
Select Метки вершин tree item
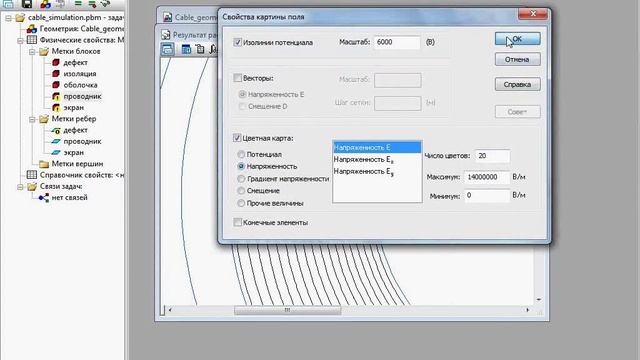point(77,164)
